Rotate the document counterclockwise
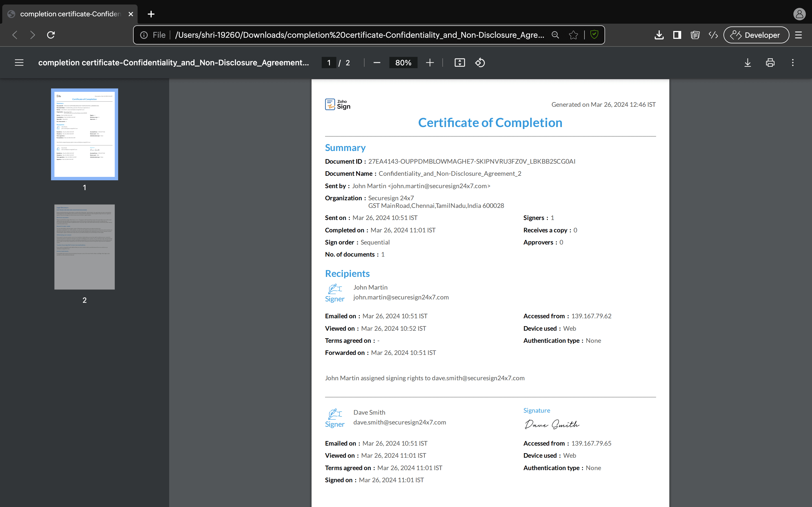 [x=480, y=63]
